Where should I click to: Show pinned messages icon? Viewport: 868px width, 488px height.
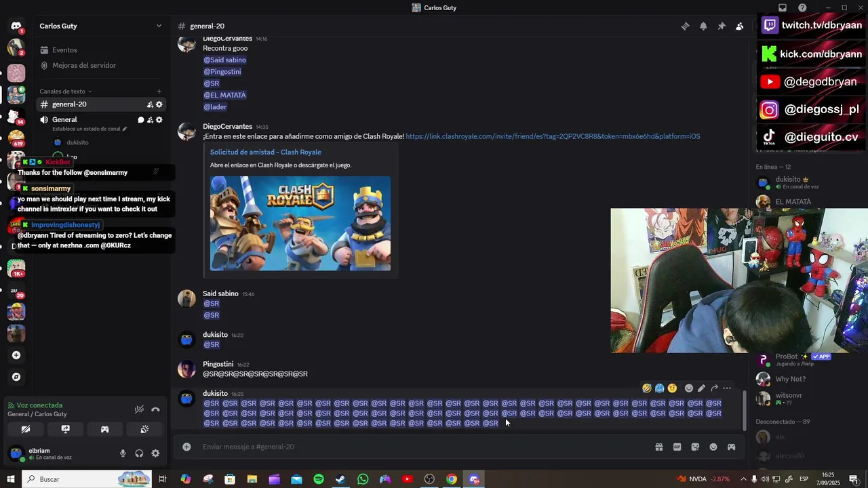722,26
